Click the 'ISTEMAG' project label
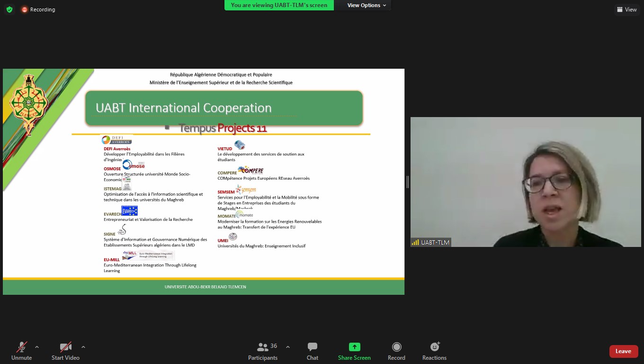The width and height of the screenshot is (644, 364). tap(113, 189)
